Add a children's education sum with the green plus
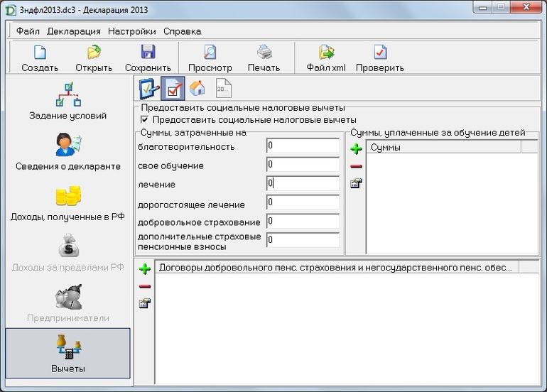547x392 pixels. (357, 148)
